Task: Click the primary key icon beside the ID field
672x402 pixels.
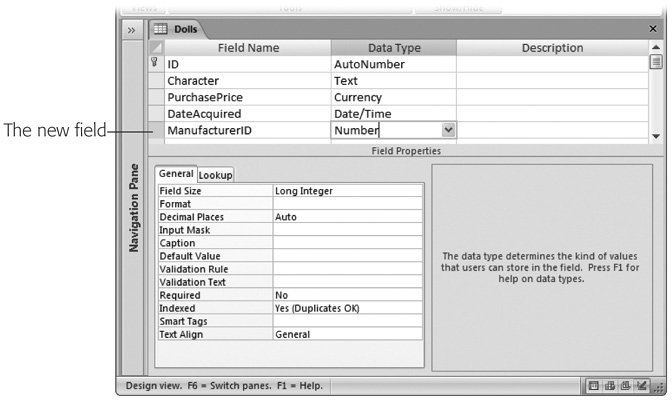Action: click(155, 63)
